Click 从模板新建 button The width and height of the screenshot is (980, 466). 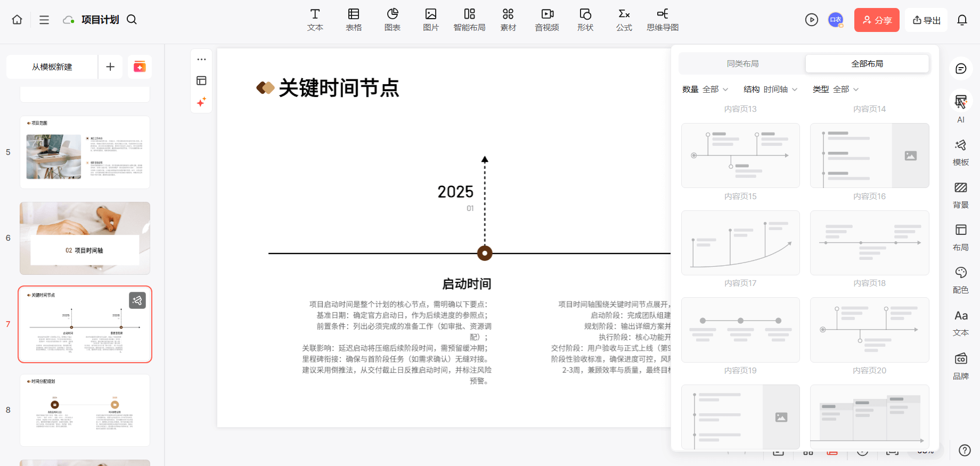tap(52, 67)
